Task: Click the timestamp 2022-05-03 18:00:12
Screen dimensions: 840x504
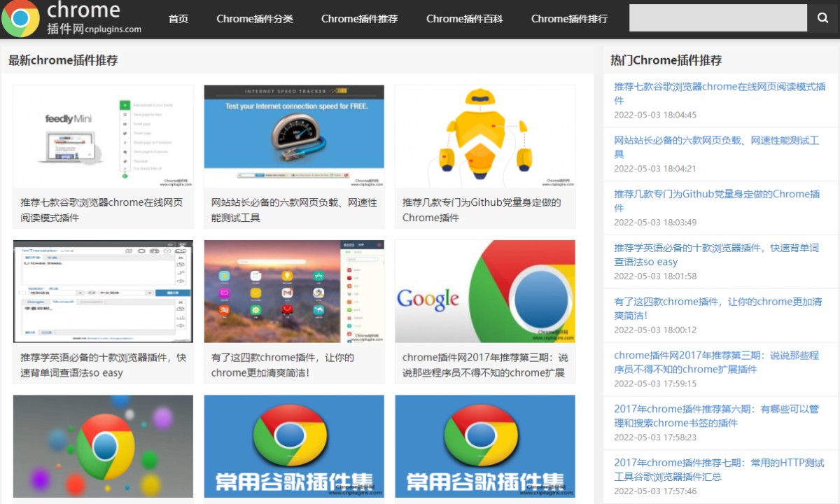Action: pos(655,330)
